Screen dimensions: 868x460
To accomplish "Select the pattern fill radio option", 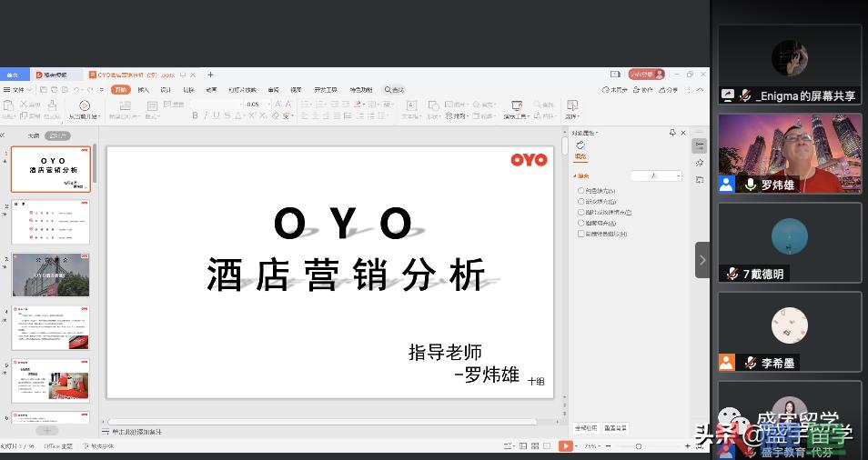I will [580, 223].
